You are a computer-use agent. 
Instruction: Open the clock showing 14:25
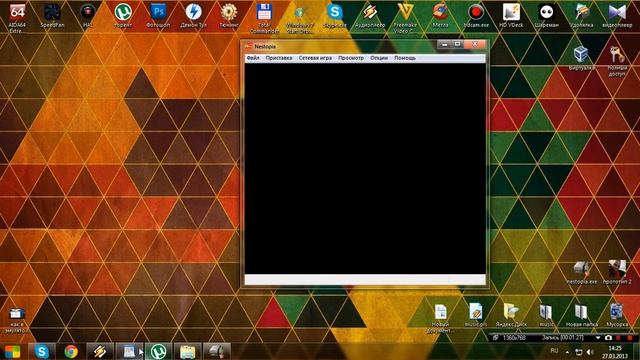coord(615,348)
